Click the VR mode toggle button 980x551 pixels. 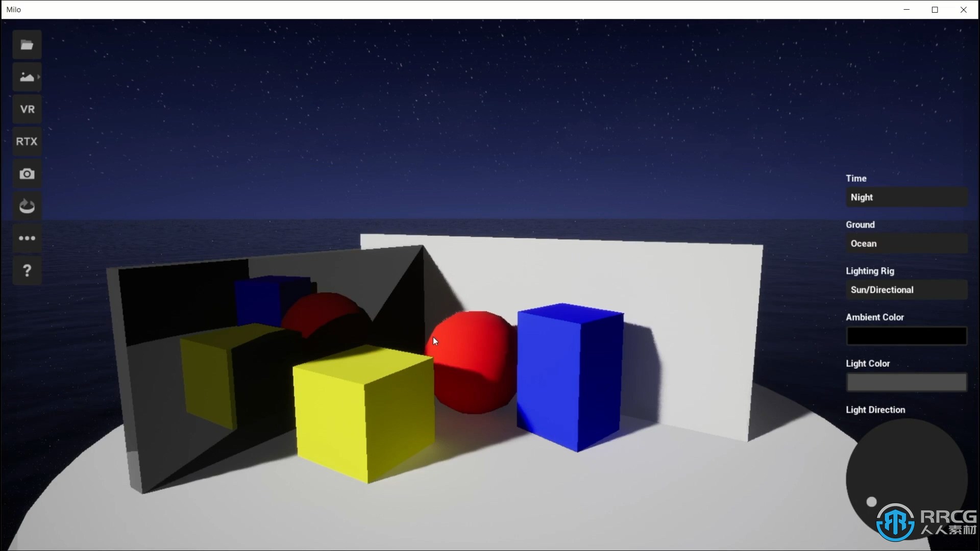27,109
